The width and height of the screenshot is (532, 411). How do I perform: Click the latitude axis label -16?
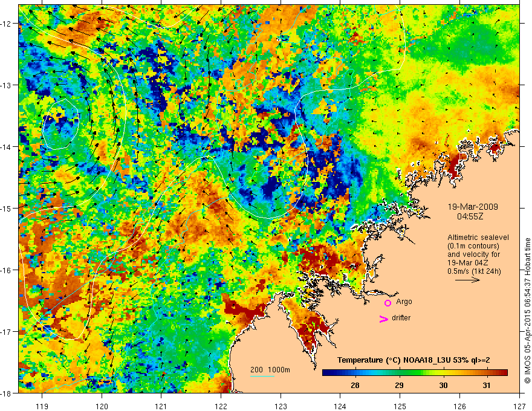tap(6, 270)
